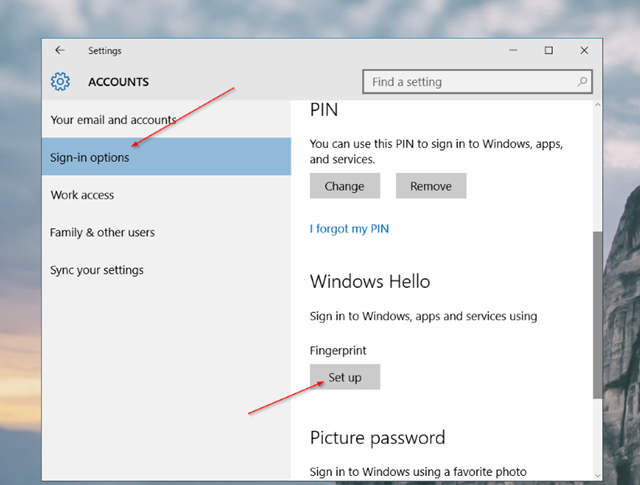Open Sync your settings
This screenshot has height=485, width=640.
coord(166,270)
